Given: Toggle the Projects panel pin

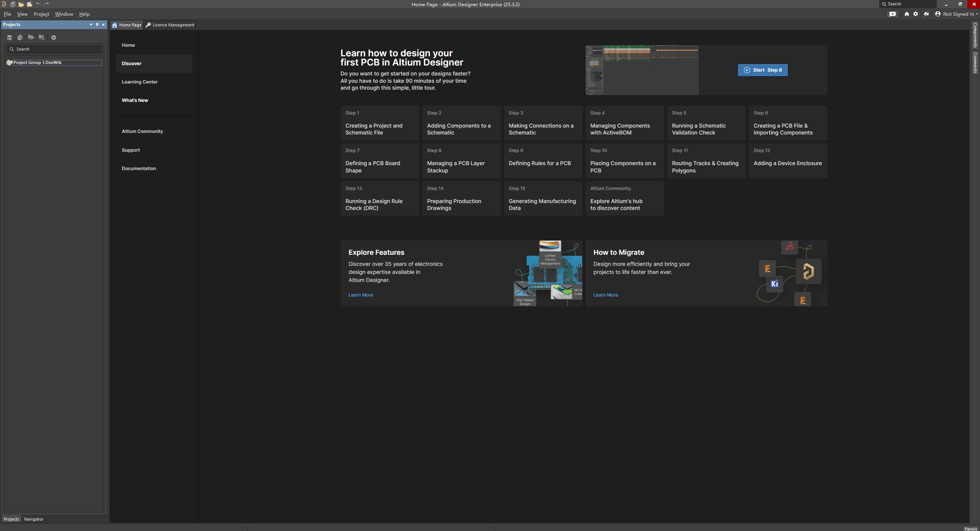Looking at the screenshot, I should click(x=97, y=25).
